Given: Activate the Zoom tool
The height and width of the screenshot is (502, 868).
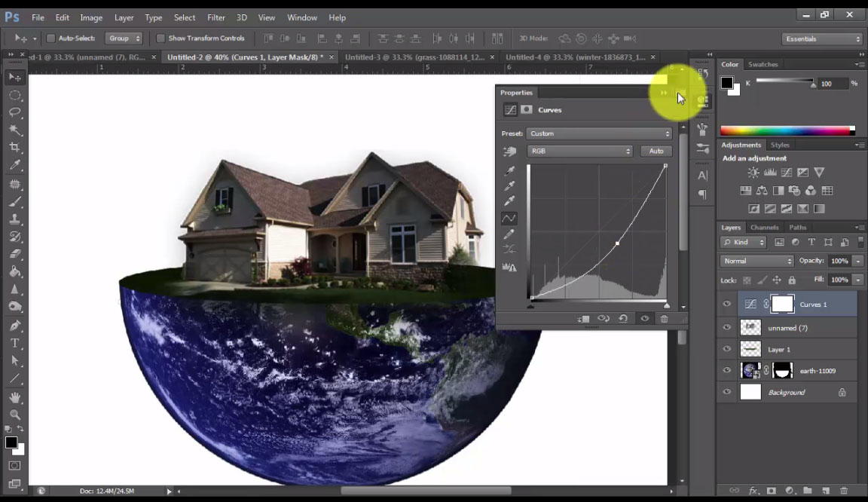Looking at the screenshot, I should coord(15,415).
